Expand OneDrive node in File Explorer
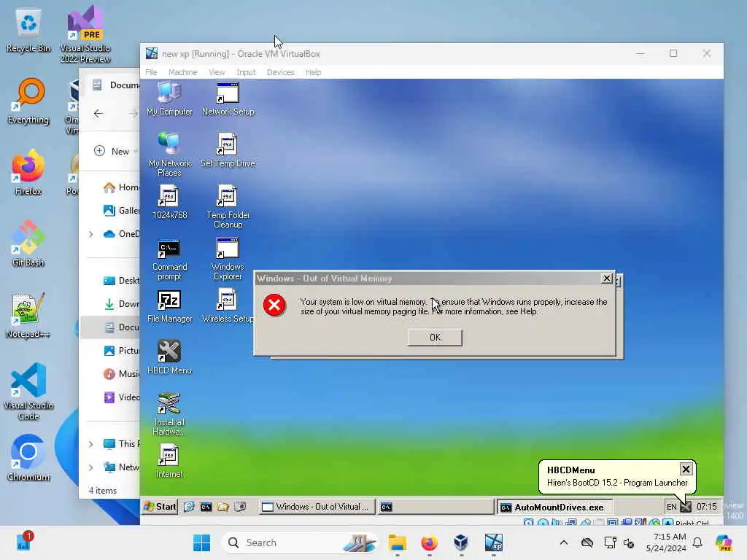Viewport: 747px width, 560px height. [90, 234]
